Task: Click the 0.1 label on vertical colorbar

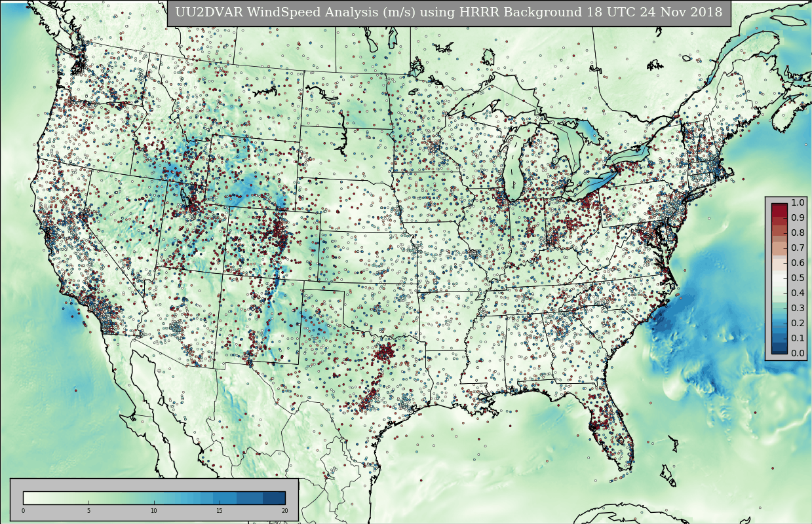Action: (798, 338)
